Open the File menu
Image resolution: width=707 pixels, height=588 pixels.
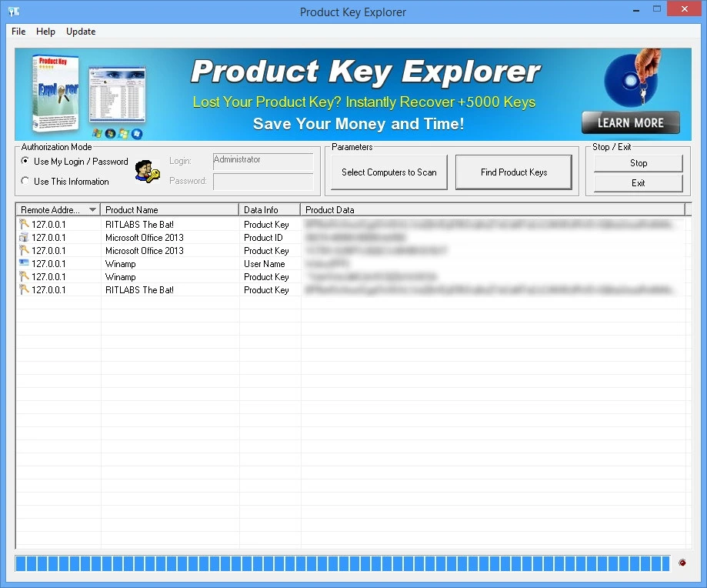pos(18,32)
